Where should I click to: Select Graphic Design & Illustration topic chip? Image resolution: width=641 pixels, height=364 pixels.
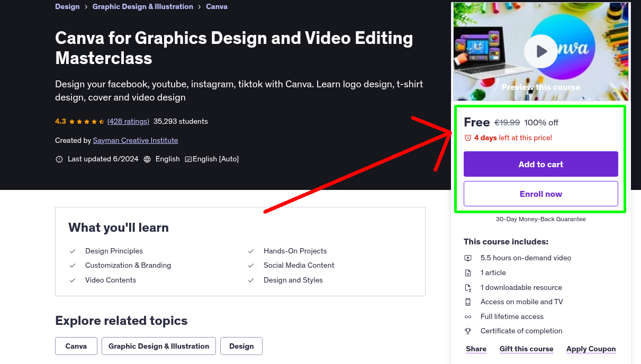click(x=159, y=346)
